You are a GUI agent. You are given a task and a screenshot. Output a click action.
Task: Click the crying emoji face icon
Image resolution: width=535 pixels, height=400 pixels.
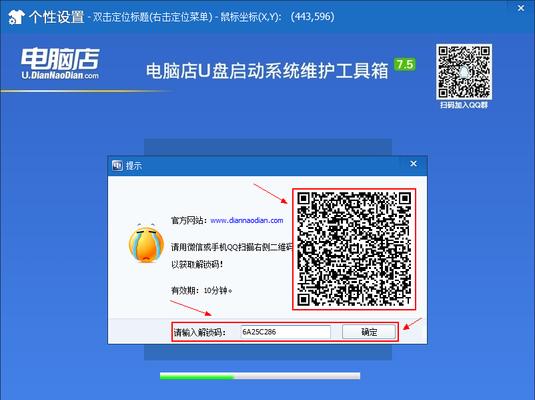pyautogui.click(x=146, y=243)
